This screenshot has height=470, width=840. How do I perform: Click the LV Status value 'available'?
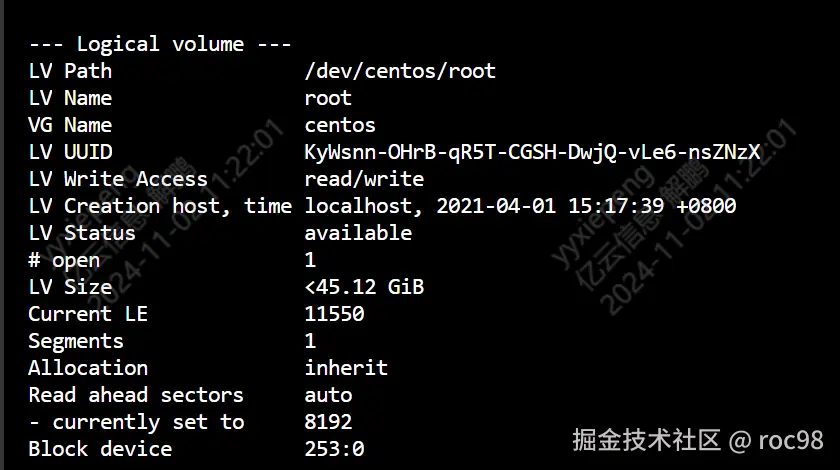coord(358,233)
